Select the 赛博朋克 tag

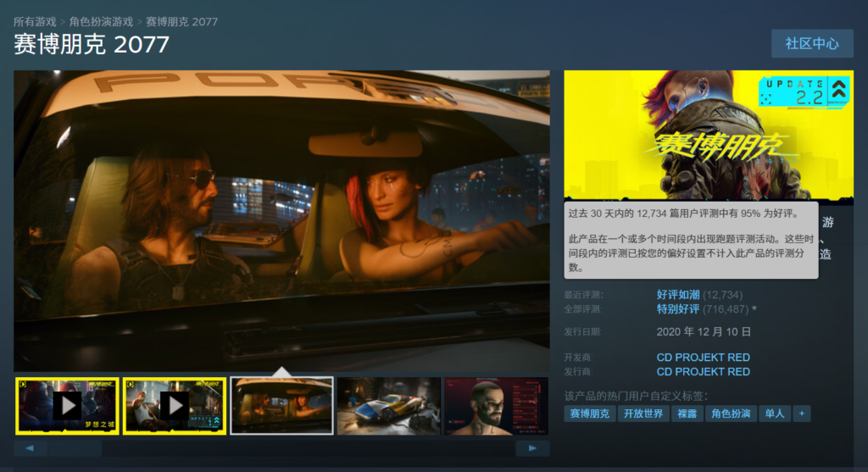[590, 414]
